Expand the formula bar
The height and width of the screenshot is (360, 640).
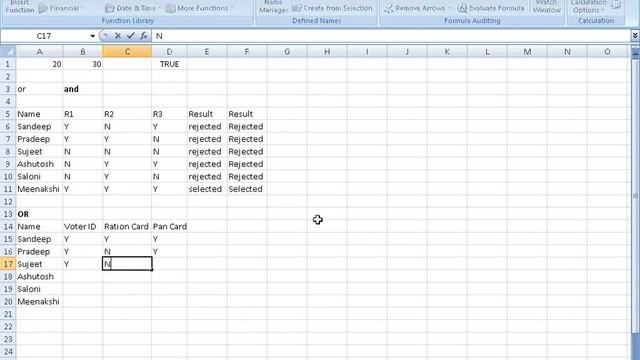[x=635, y=36]
